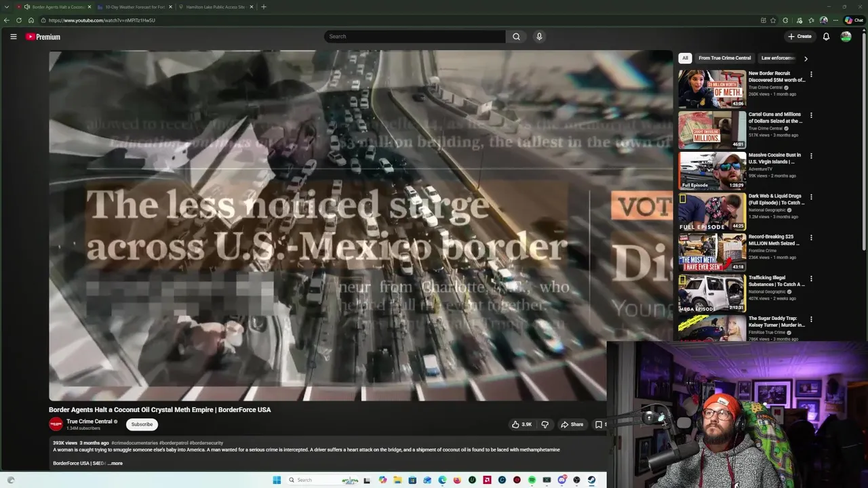Viewport: 868px width, 488px height.
Task: Add page to favorites with star
Action: pyautogui.click(x=773, y=20)
